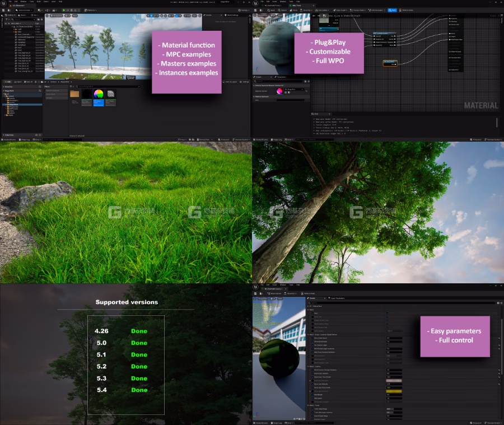The width and height of the screenshot is (504, 425).
Task: Click the Search icon in material editor toolbar
Action: [x=282, y=10]
